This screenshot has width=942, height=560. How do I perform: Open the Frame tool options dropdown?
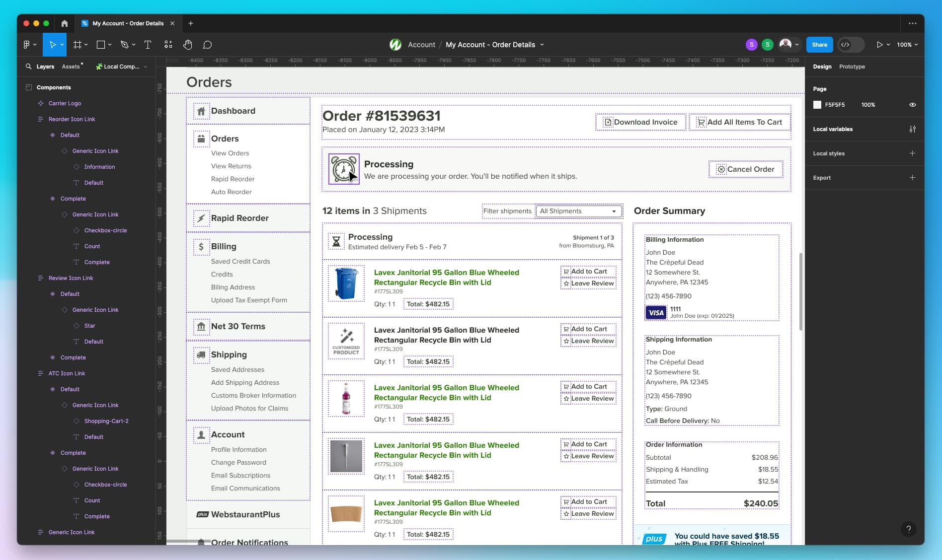point(86,45)
